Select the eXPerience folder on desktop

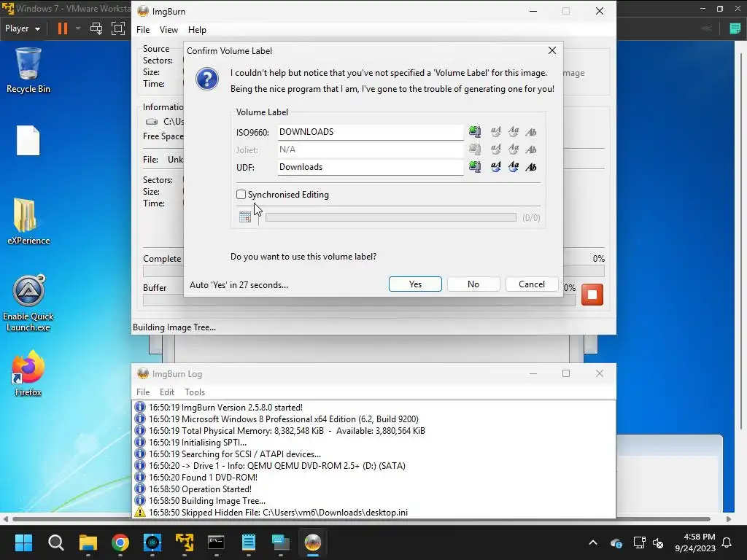click(28, 222)
